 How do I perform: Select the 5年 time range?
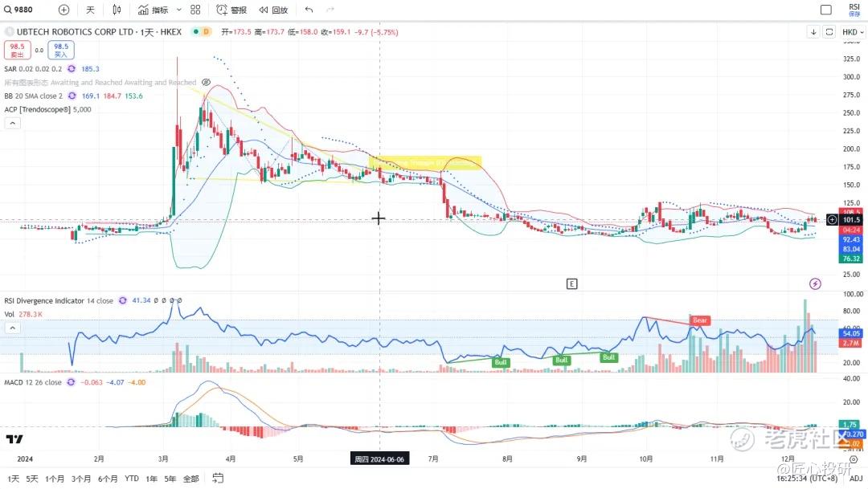click(170, 479)
